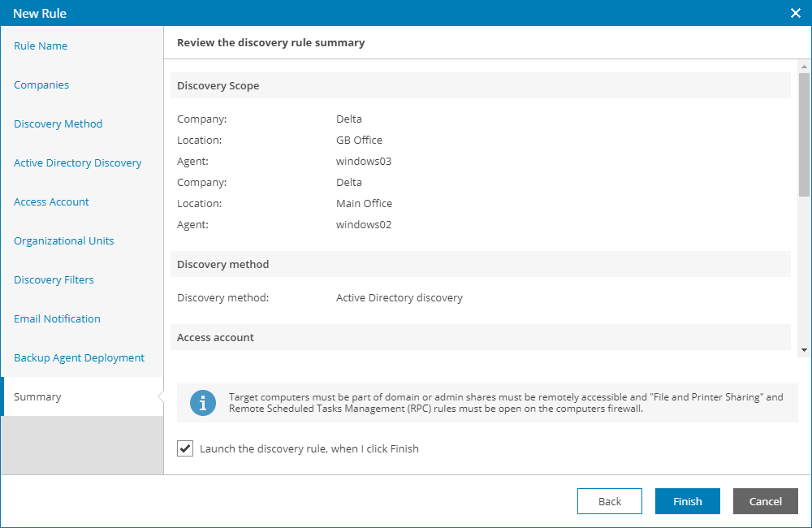Click the Launch the discovery rule label
This screenshot has height=528, width=812.
[x=309, y=448]
